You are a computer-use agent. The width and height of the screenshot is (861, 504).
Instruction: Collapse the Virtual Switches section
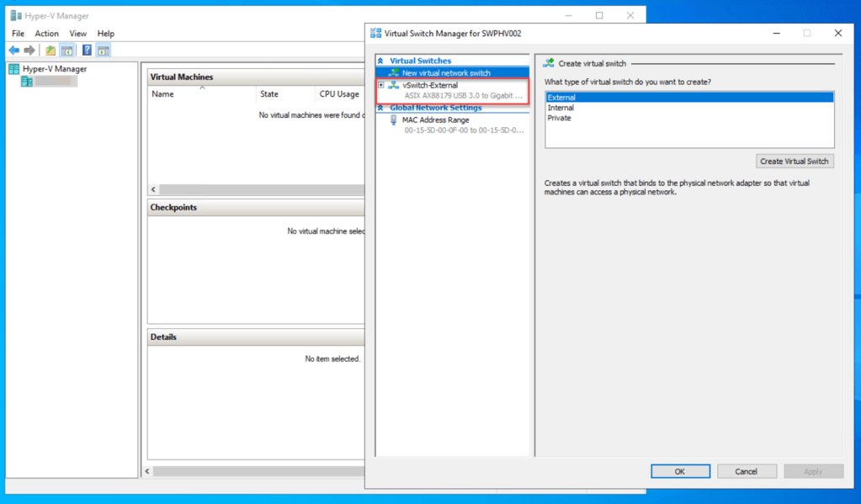[x=380, y=61]
